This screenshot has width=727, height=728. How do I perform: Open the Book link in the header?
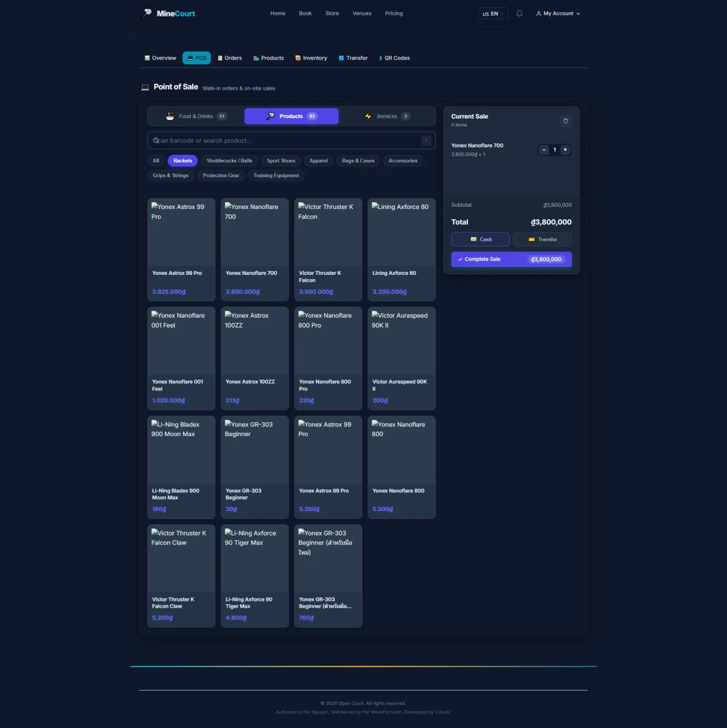[x=306, y=14]
